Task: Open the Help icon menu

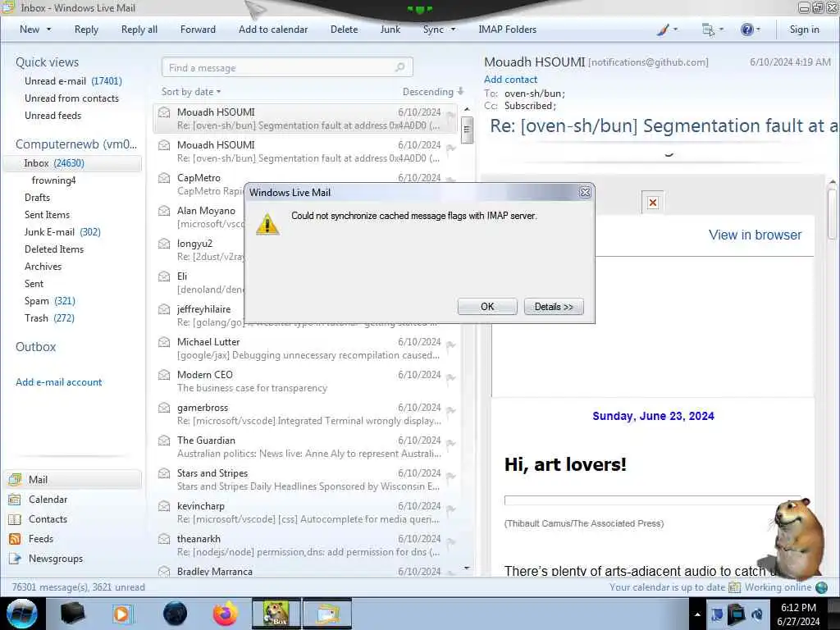Action: point(750,30)
